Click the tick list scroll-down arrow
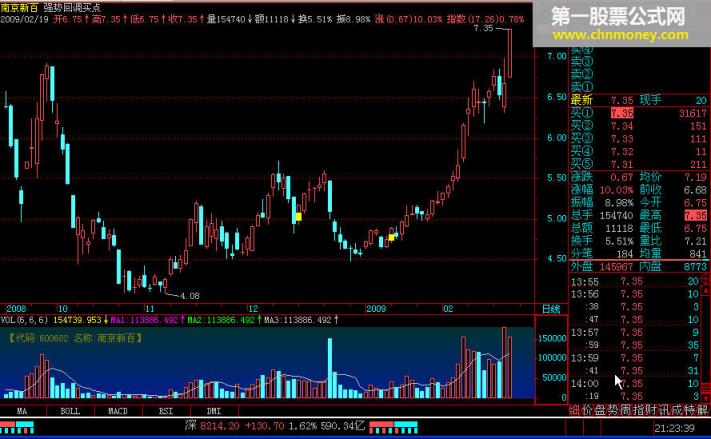Screen dimensions: 711x439 coord(706,398)
